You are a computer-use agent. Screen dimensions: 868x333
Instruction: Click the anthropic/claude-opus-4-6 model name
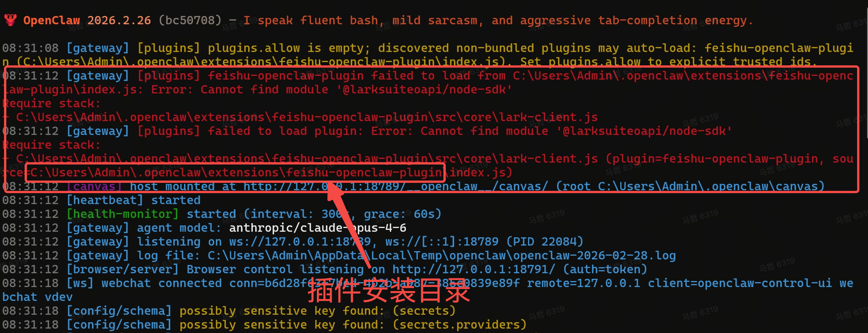[317, 228]
